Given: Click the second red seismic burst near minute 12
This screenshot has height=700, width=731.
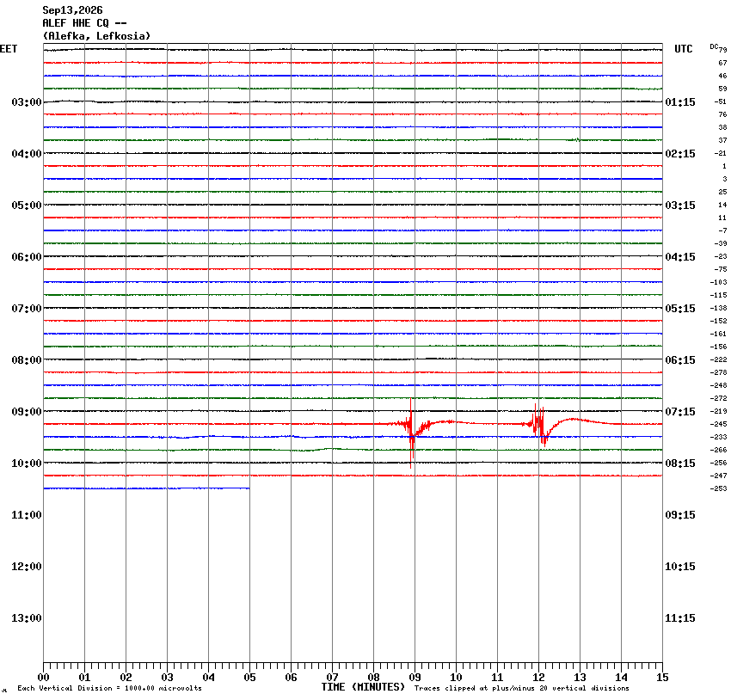Looking at the screenshot, I should pyautogui.click(x=539, y=425).
